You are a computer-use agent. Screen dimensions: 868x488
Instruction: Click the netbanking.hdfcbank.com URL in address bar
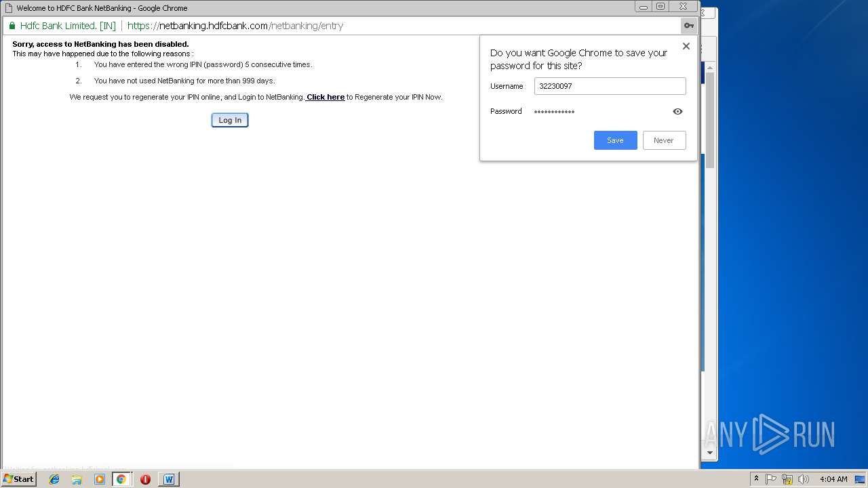point(235,26)
